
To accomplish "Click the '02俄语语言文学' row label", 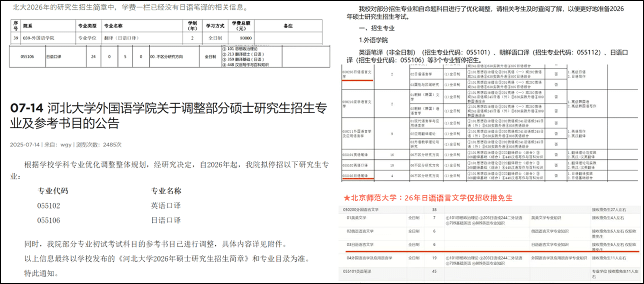I will point(360,231).
